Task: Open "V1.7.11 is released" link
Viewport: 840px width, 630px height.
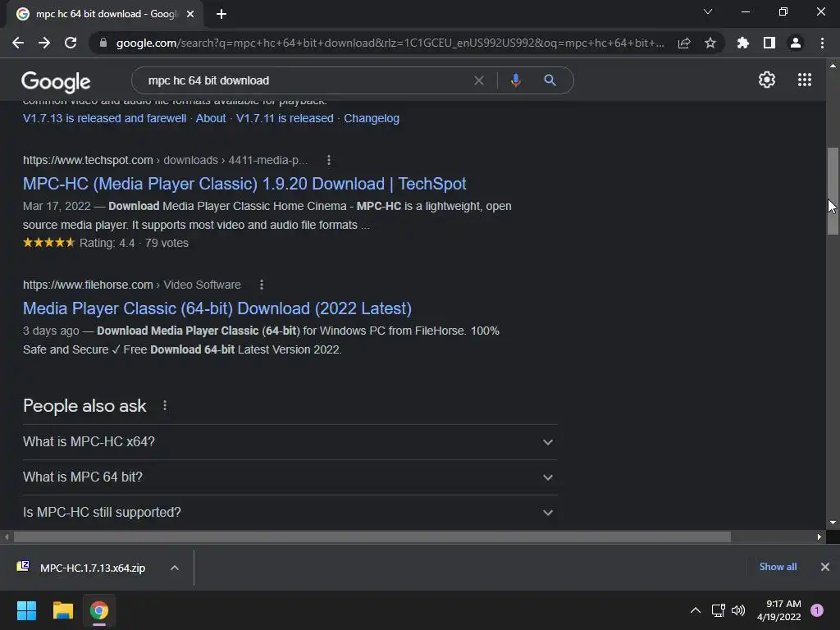Action: click(285, 118)
